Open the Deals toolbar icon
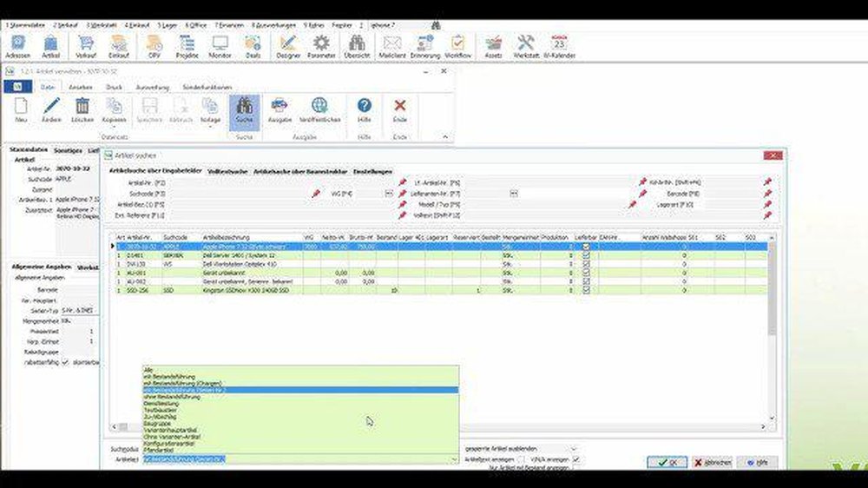This screenshot has height=488, width=868. 253,47
